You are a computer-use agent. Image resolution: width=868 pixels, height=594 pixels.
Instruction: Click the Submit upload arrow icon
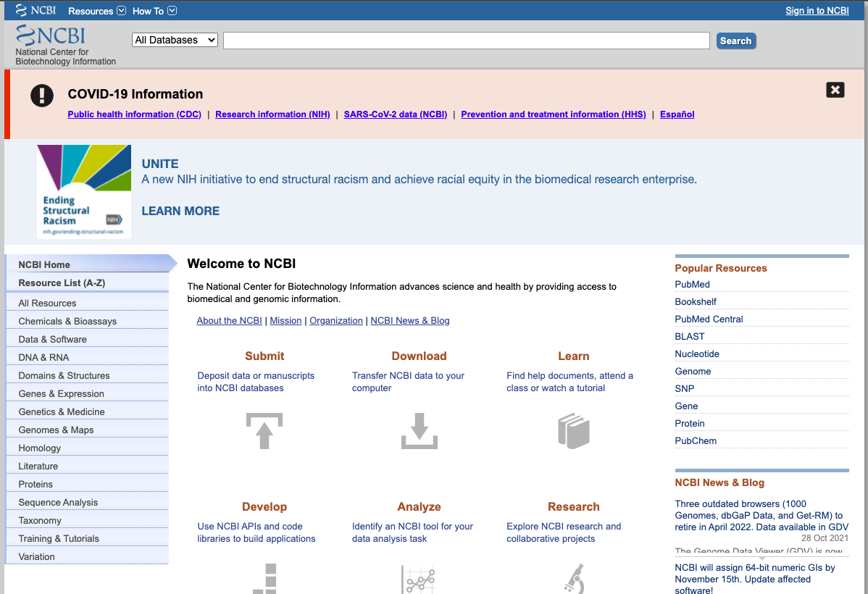[x=264, y=431]
